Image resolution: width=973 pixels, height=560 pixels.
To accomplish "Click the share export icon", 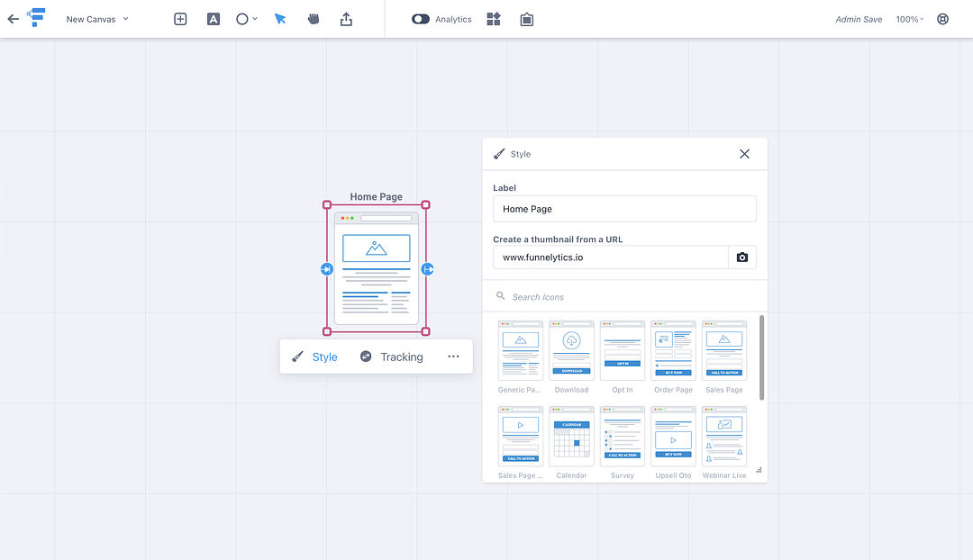I will coord(346,19).
